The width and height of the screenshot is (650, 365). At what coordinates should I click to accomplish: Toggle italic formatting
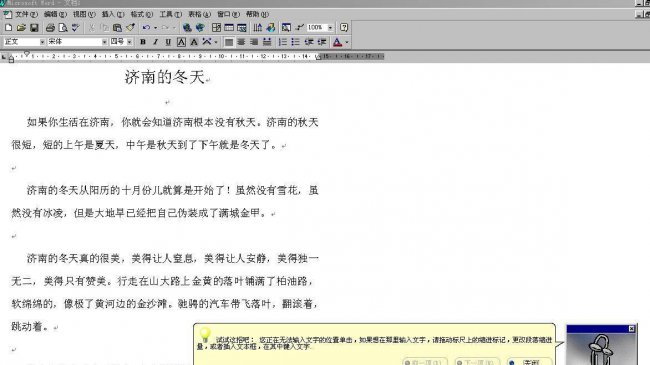coord(155,42)
